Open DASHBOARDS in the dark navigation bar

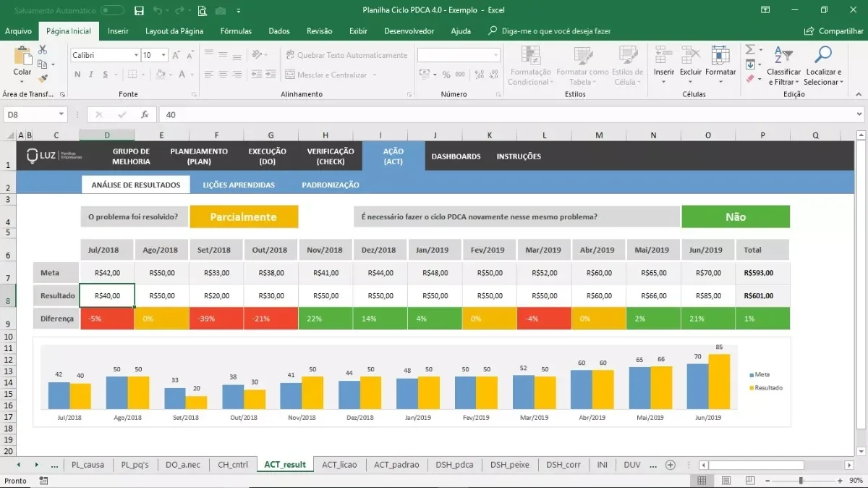tap(456, 156)
